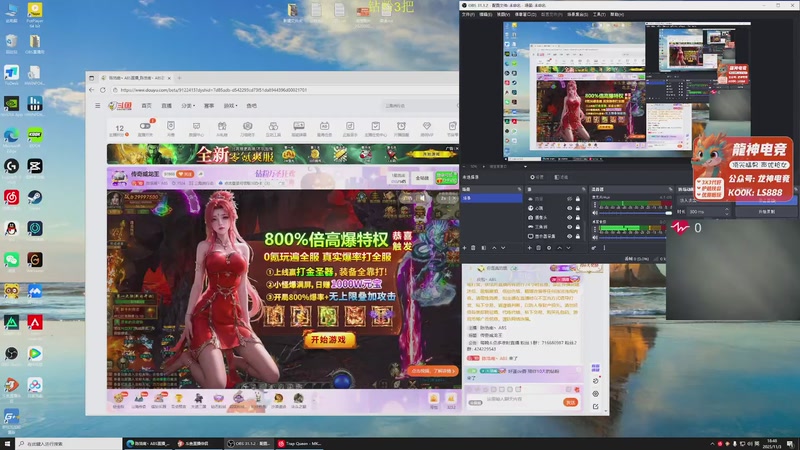The image size is (800, 450).
Task: Hide the display capture source via eye icon
Action: [569, 236]
